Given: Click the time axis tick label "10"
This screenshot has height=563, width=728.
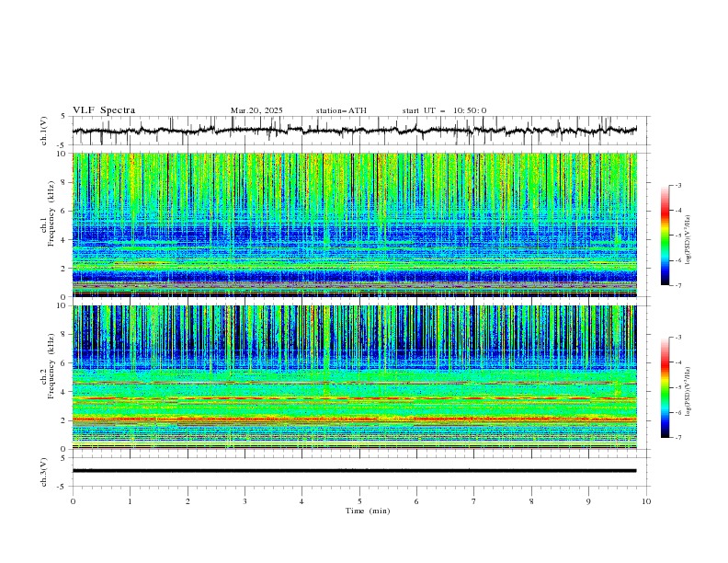Looking at the screenshot, I should tap(646, 501).
